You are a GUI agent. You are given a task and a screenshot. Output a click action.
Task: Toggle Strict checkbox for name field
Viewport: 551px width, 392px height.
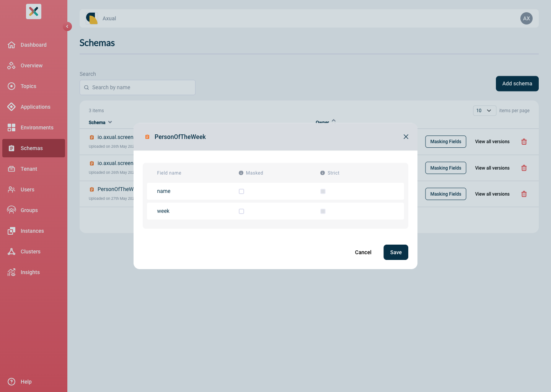click(323, 191)
